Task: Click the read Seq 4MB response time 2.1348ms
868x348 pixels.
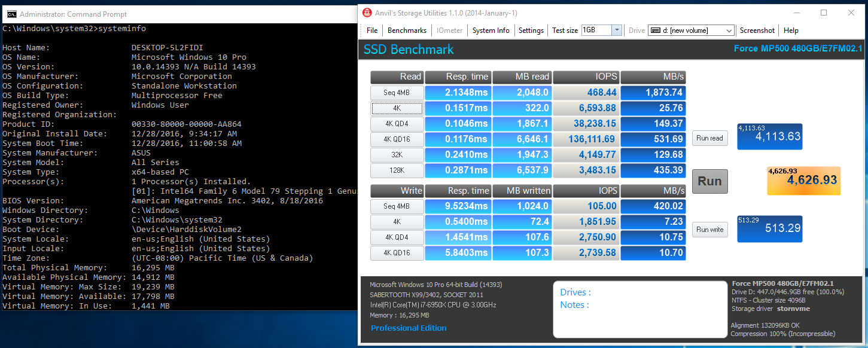Action: [458, 93]
